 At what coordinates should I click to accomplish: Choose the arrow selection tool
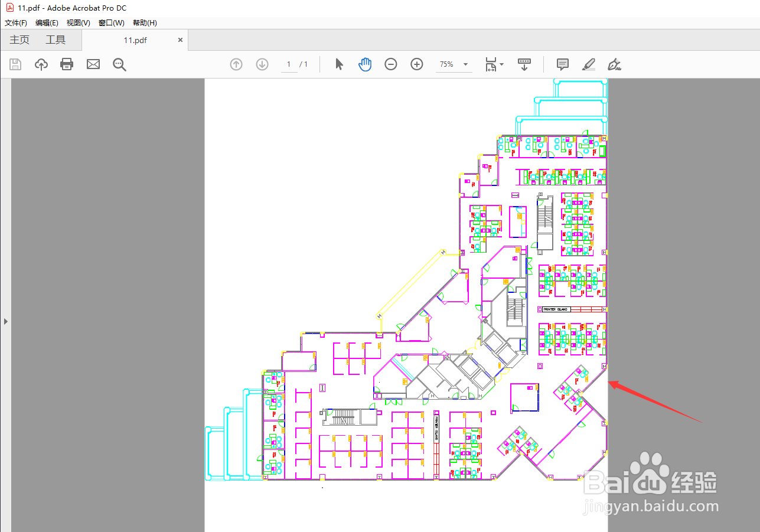pyautogui.click(x=339, y=64)
